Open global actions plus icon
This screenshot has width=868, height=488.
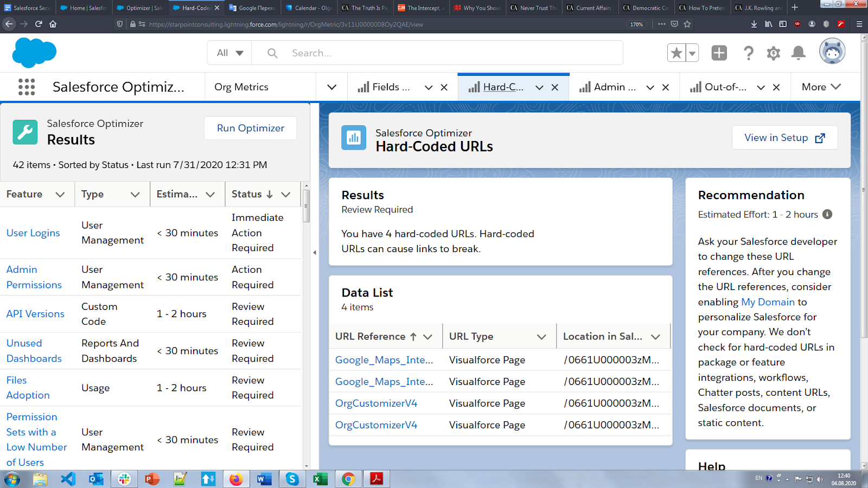pyautogui.click(x=719, y=53)
